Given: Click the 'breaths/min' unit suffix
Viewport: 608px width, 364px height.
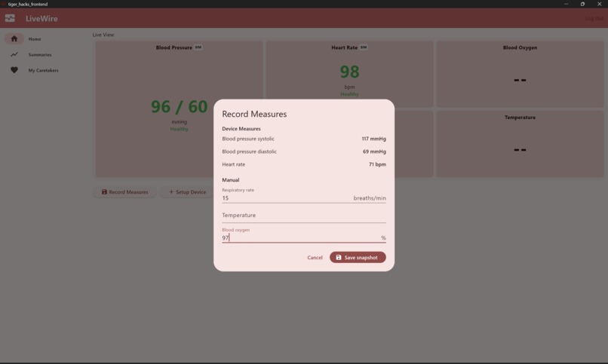Looking at the screenshot, I should coord(370,198).
